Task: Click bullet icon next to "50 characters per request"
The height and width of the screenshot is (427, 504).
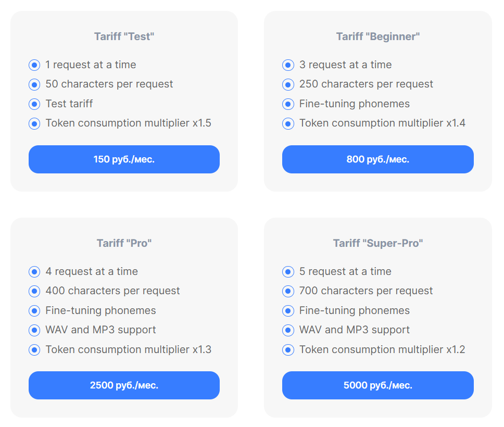Action: point(34,84)
